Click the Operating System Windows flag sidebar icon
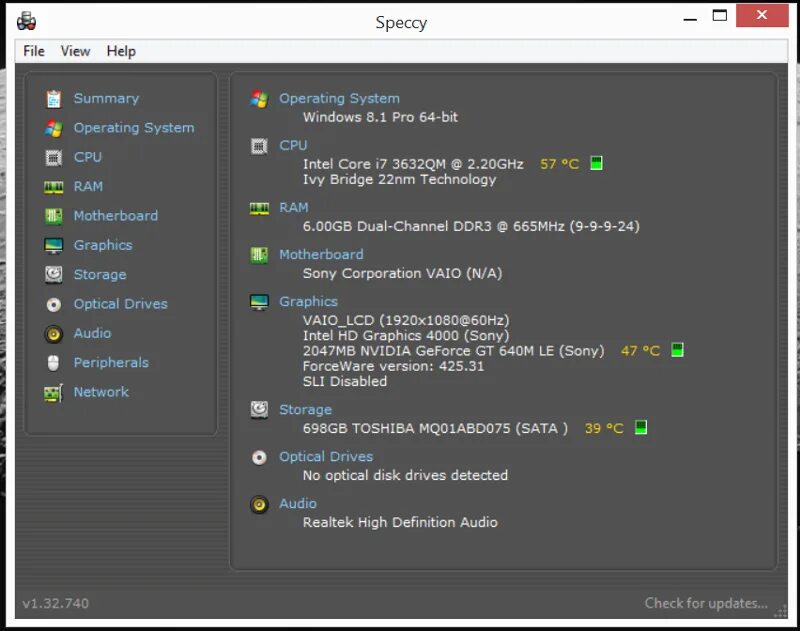Viewport: 800px width, 631px height. pos(54,129)
